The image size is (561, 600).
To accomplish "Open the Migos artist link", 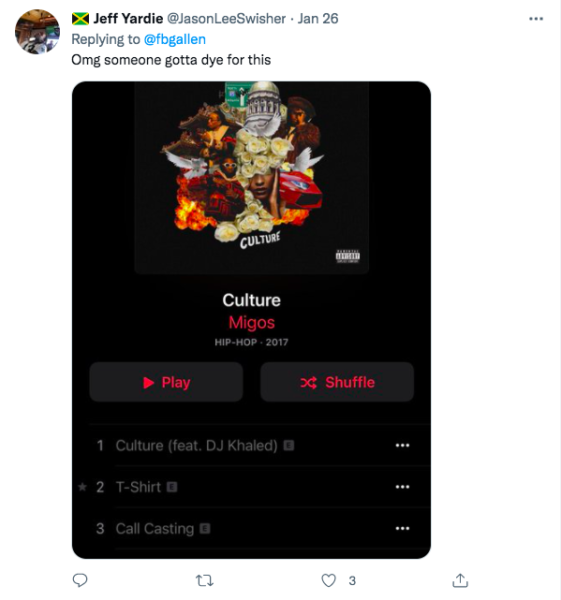I will tap(251, 322).
